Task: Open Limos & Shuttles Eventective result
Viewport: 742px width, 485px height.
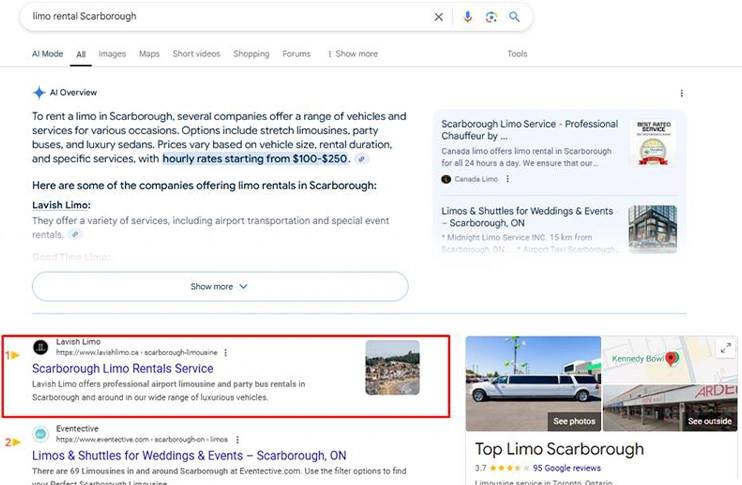Action: pos(189,455)
